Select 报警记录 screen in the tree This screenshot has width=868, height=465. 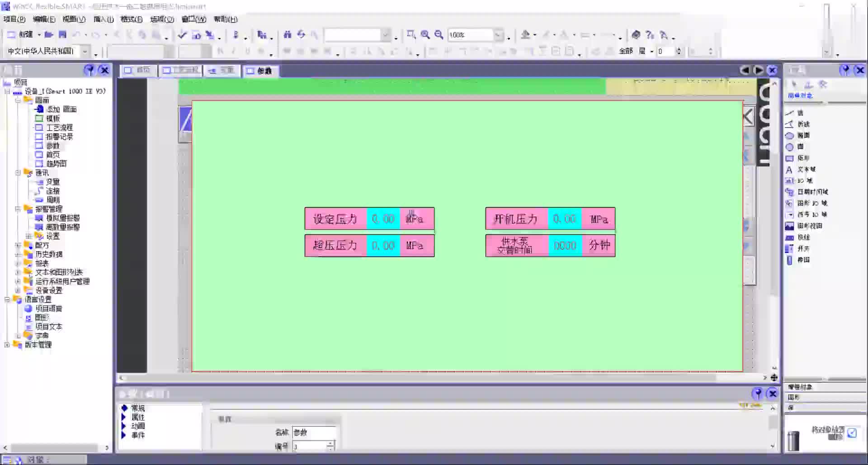54,136
